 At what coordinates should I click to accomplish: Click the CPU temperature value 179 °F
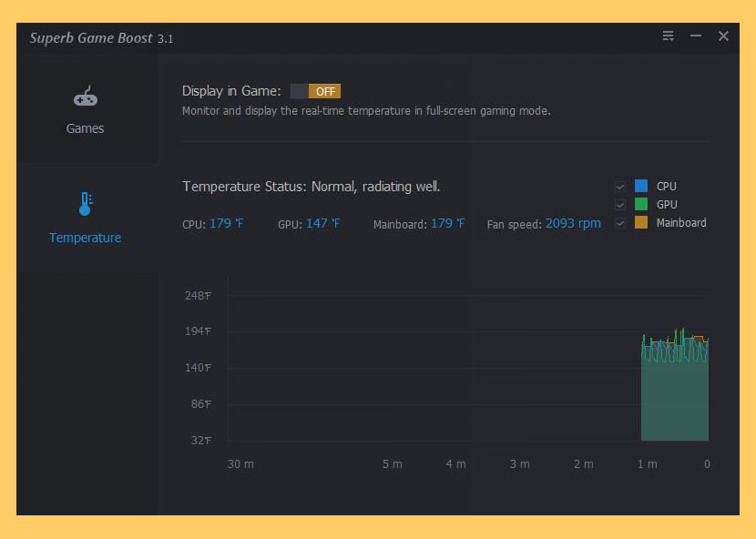coord(227,224)
